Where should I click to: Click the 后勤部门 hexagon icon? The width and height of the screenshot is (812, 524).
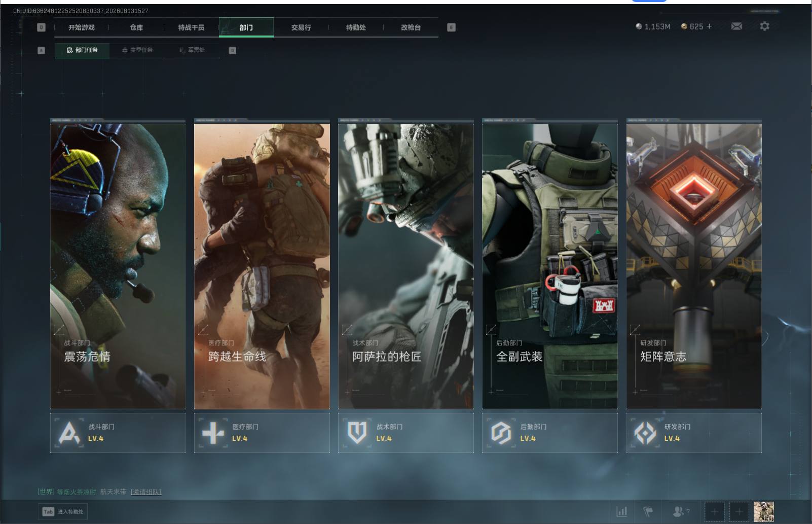pyautogui.click(x=501, y=433)
